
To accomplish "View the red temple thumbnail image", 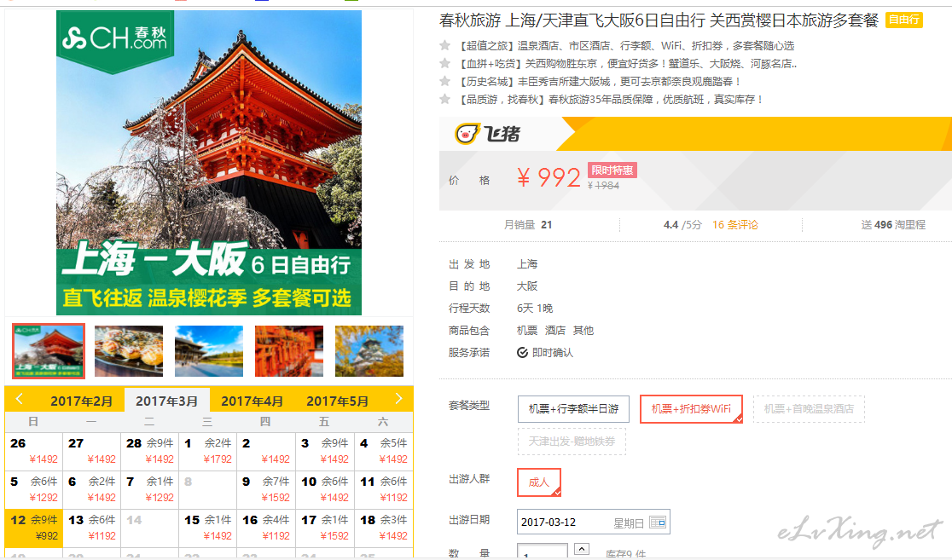I will (x=49, y=351).
